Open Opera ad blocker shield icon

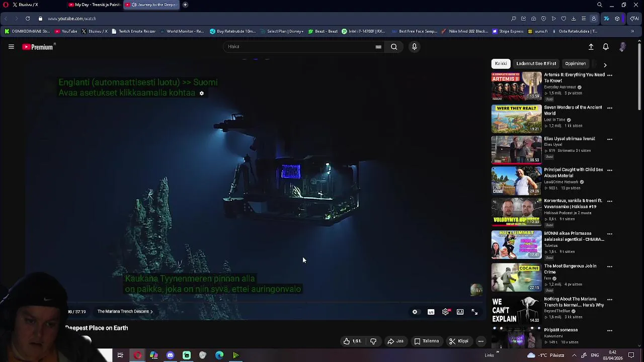tap(543, 19)
